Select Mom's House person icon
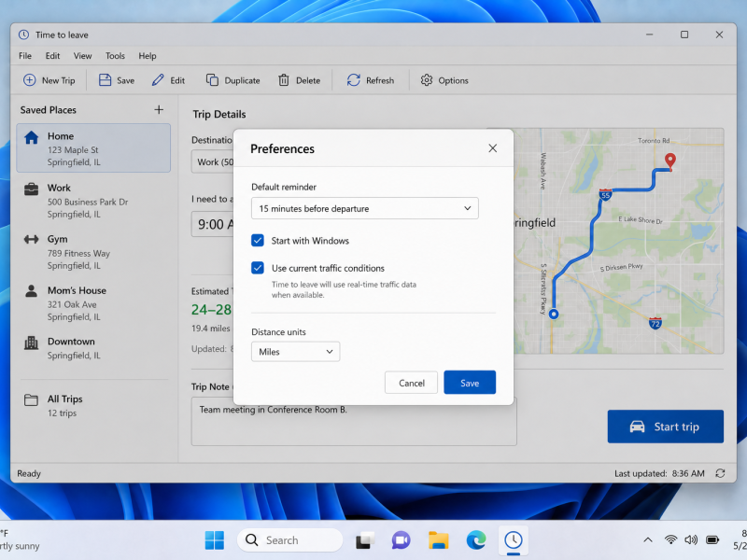Viewport: 747px width, 560px height. [32, 290]
